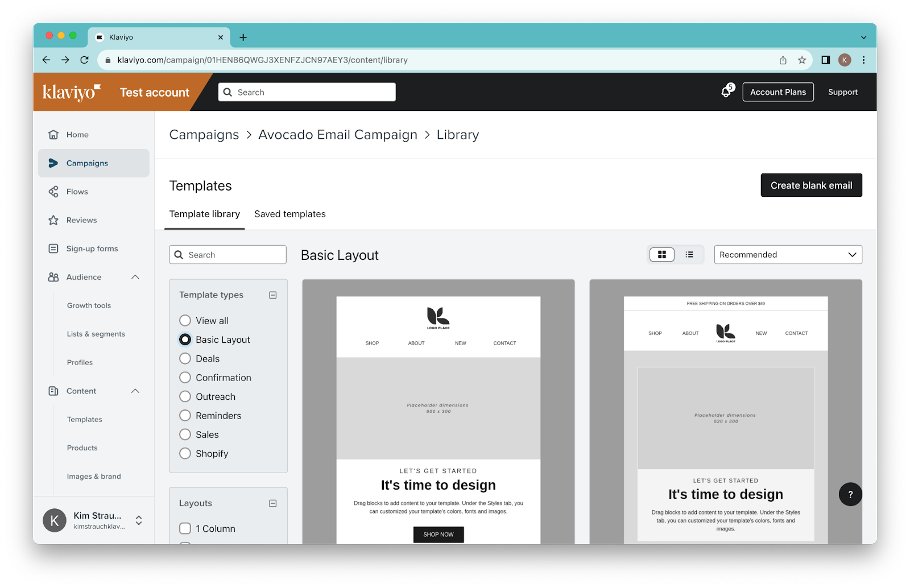Select the Home icon in the sidebar
Screen dimensions: 910x588
pyautogui.click(x=53, y=134)
